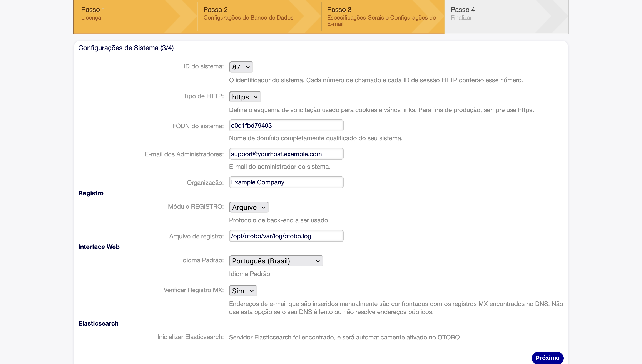Screen dimensions: 642x364
Task: Click the Arquivo dropdown chevron arrow
Action: 263,207
